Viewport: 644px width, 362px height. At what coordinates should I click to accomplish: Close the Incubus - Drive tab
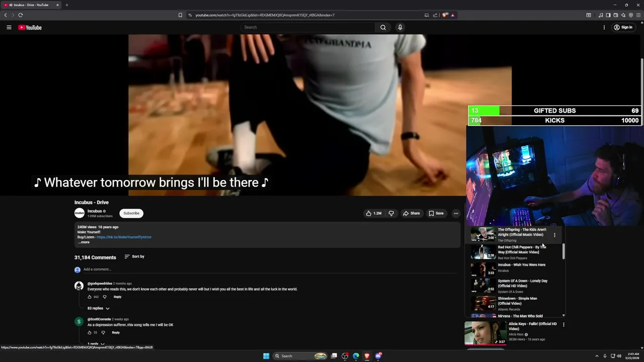tap(57, 5)
